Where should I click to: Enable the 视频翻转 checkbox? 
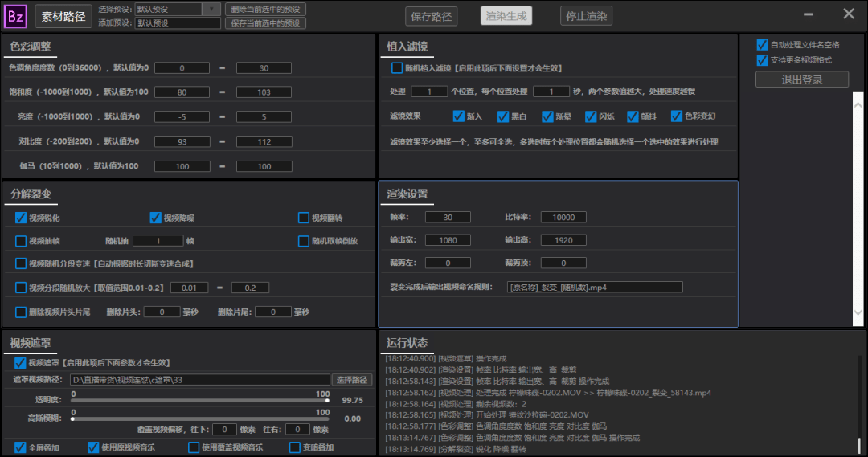(303, 218)
